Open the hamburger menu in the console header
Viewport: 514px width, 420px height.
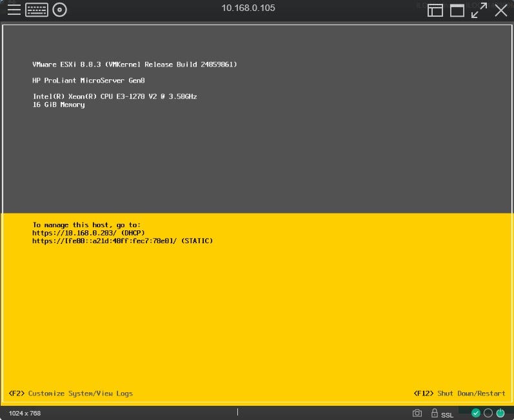point(14,10)
